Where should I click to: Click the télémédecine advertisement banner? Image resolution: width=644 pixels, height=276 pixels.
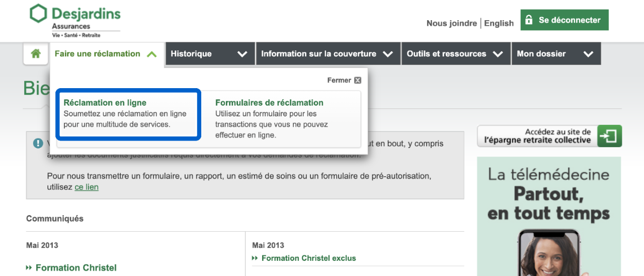549,217
